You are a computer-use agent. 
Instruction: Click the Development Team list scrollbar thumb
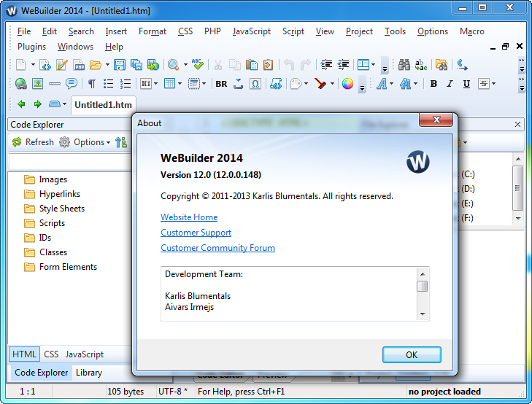coord(422,287)
